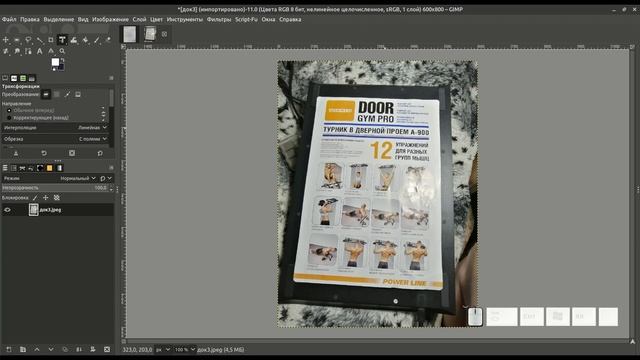Set transform target to Image

coord(78,95)
